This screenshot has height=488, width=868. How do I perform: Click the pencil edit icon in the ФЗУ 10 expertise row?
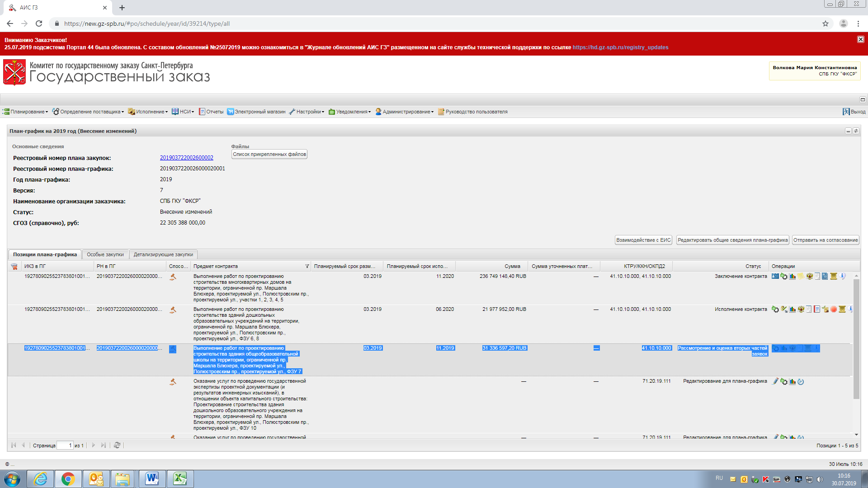tap(775, 381)
